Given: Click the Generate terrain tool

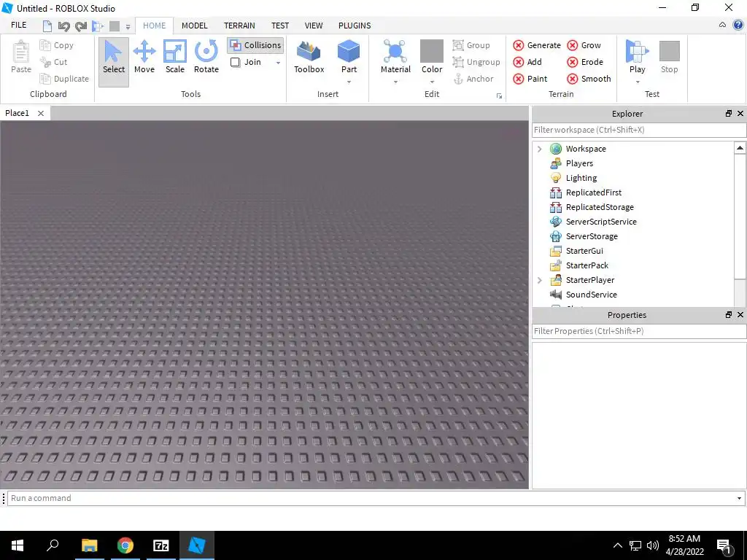Looking at the screenshot, I should click(537, 45).
